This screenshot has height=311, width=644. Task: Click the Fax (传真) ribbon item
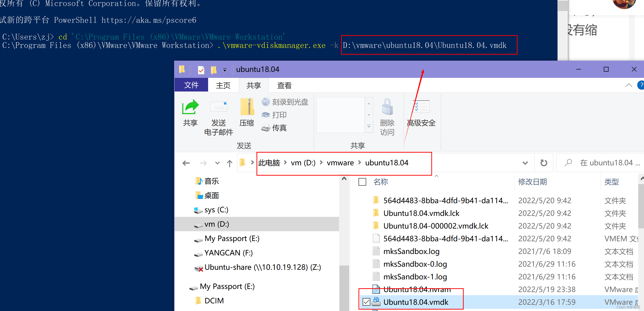point(274,128)
